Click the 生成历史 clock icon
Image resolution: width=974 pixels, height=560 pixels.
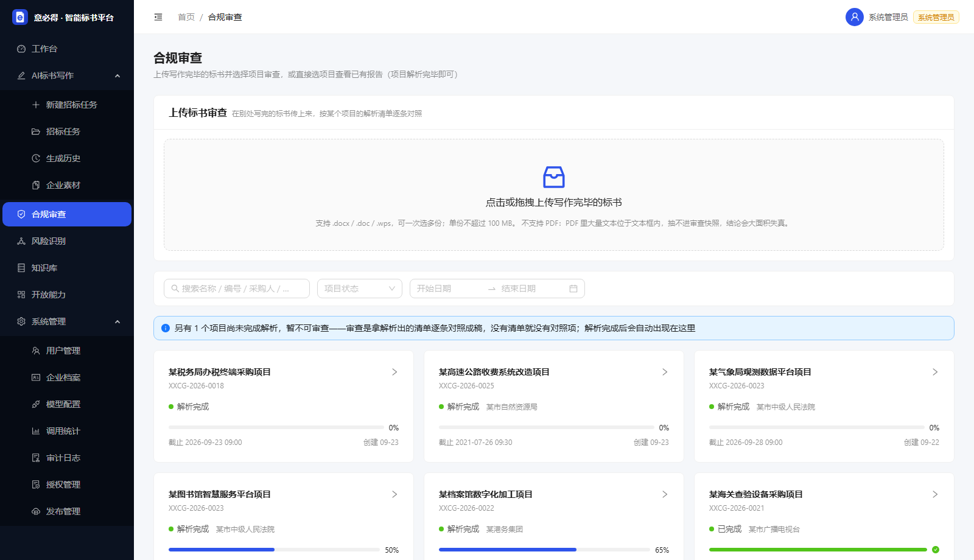36,158
